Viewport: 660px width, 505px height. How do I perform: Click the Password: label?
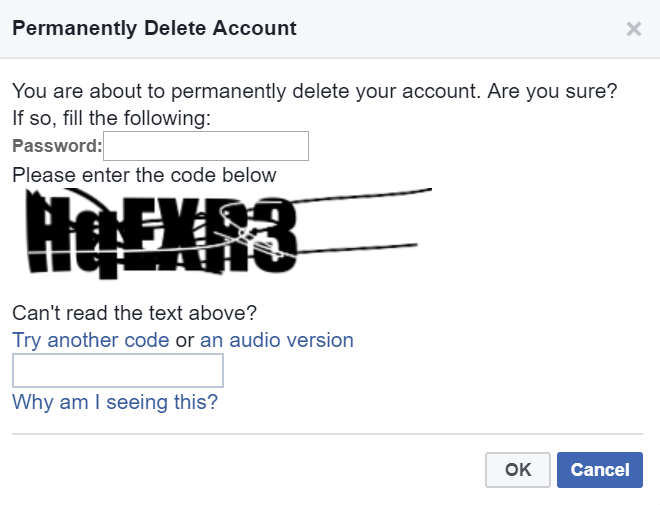coord(57,146)
